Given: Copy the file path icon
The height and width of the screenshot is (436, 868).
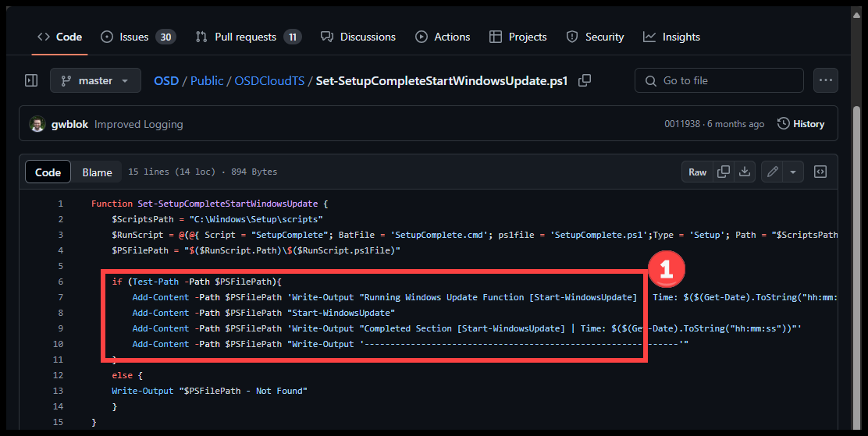Looking at the screenshot, I should tap(585, 80).
